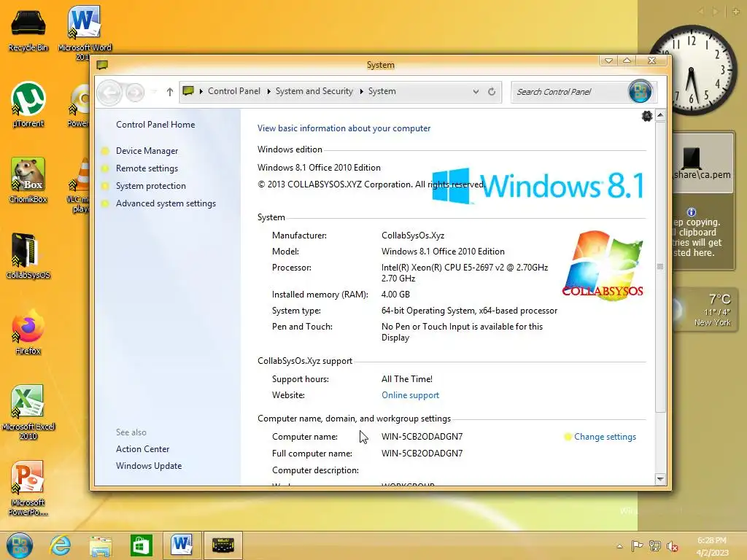Click the add gadget plus icon
The width and height of the screenshot is (747, 560).
(x=735, y=12)
